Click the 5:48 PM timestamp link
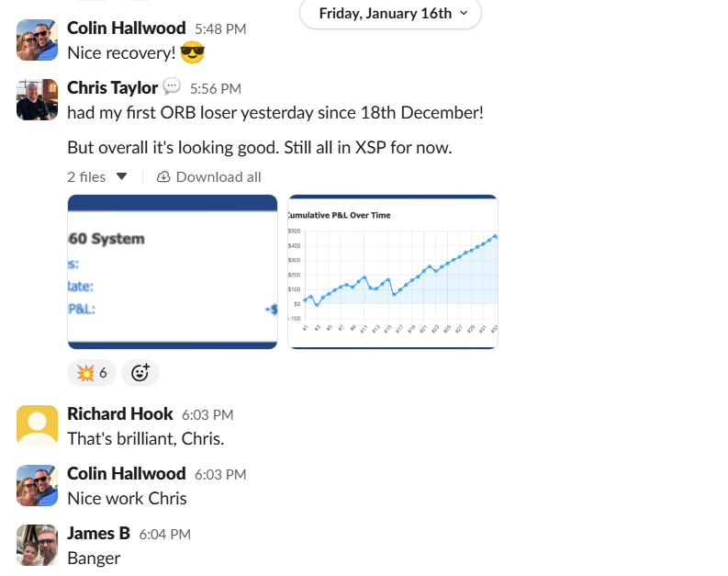Screen dimensions: 728x576 coord(220,29)
